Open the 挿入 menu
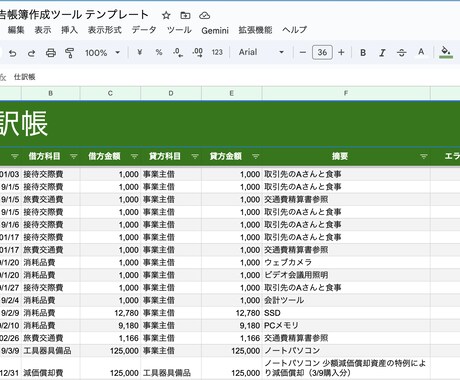This screenshot has width=460, height=380. point(69,30)
